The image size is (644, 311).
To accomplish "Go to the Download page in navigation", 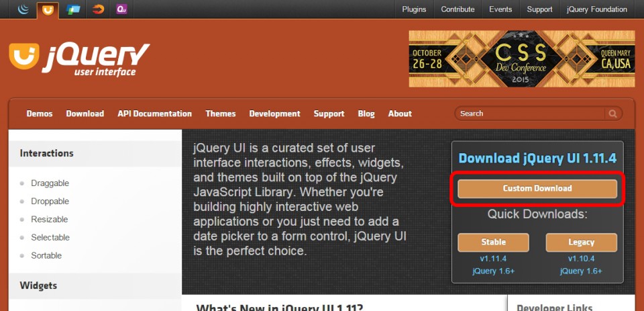I will [85, 114].
